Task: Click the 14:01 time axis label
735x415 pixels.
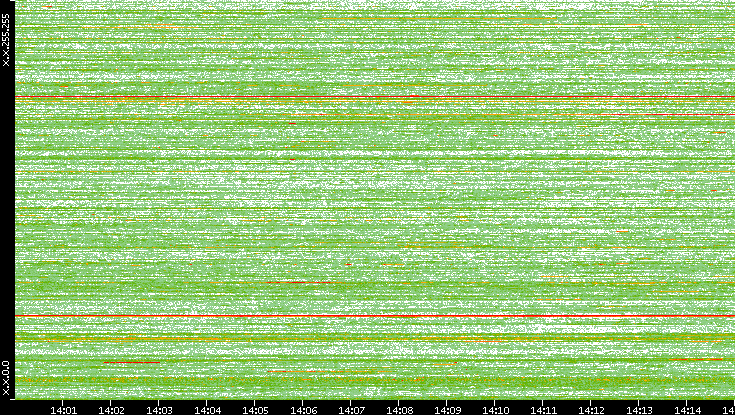Action: [63, 410]
